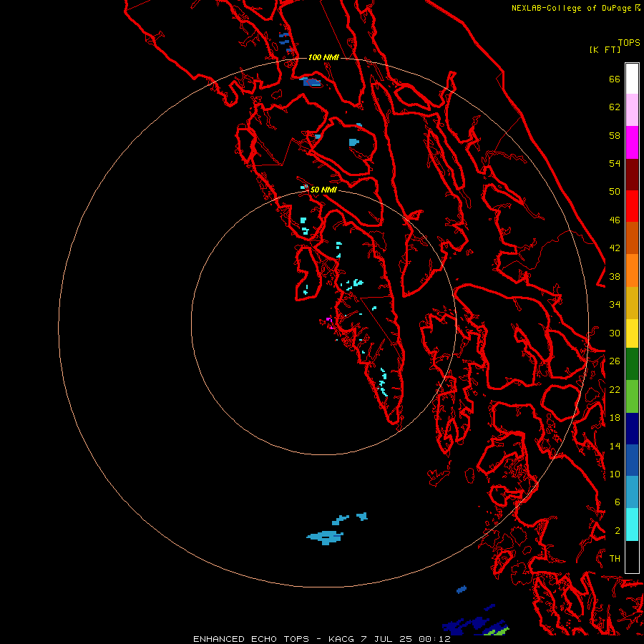Click the gold 38 kft legend swatch
Viewport: 644px width, 644px height.
(x=632, y=302)
